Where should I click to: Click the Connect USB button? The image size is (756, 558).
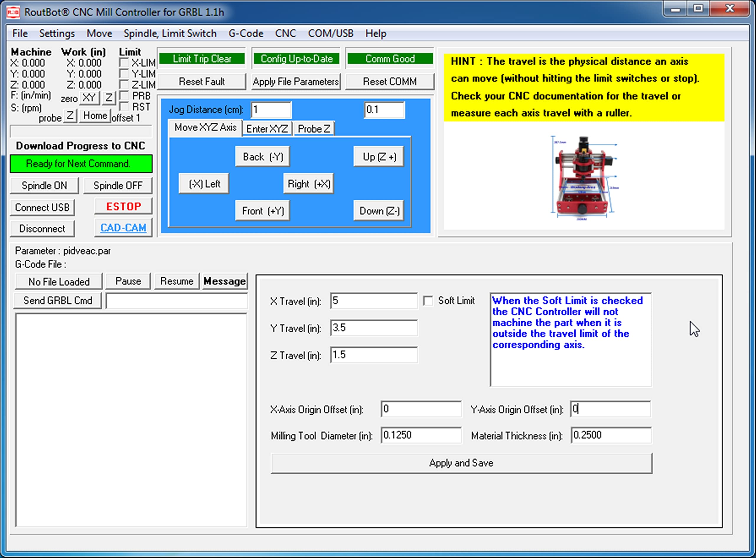tap(42, 207)
